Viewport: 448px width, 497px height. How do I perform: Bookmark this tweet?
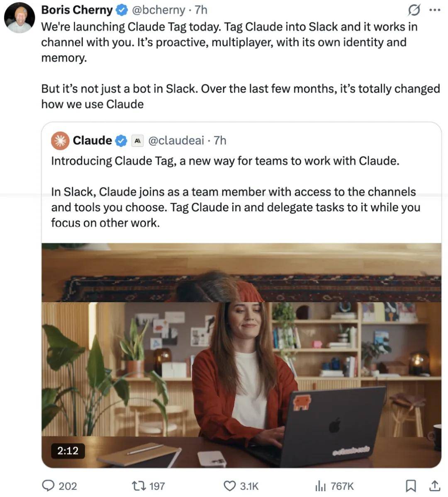coord(411,486)
